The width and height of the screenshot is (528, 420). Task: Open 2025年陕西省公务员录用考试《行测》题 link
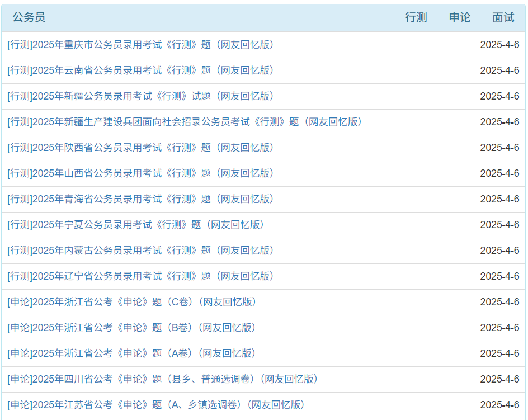141,148
